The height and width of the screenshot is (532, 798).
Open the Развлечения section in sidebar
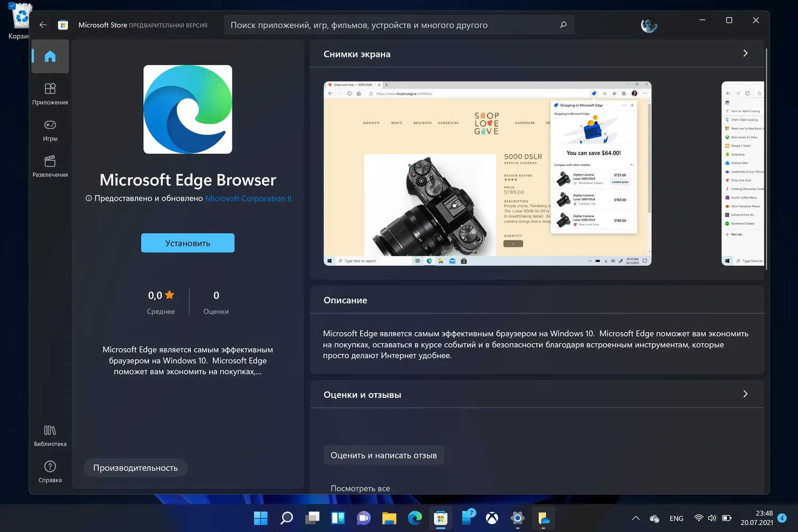click(50, 166)
